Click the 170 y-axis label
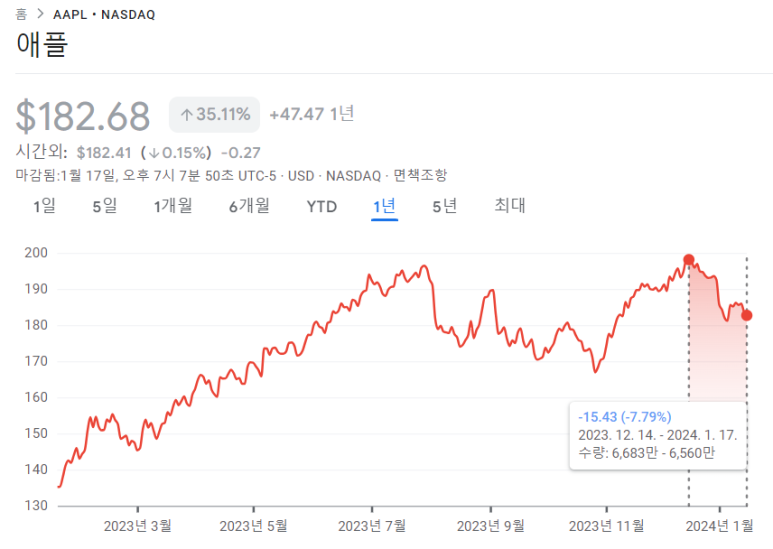This screenshot has width=773, height=549. coord(36,361)
